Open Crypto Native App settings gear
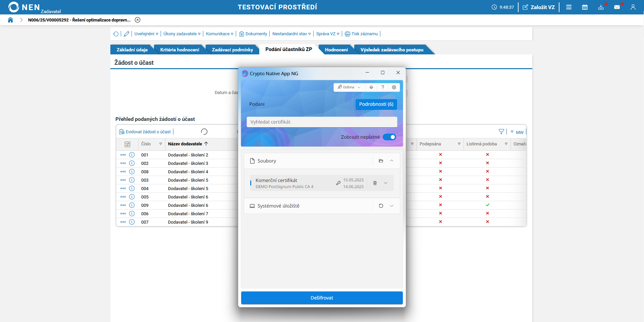 click(394, 87)
